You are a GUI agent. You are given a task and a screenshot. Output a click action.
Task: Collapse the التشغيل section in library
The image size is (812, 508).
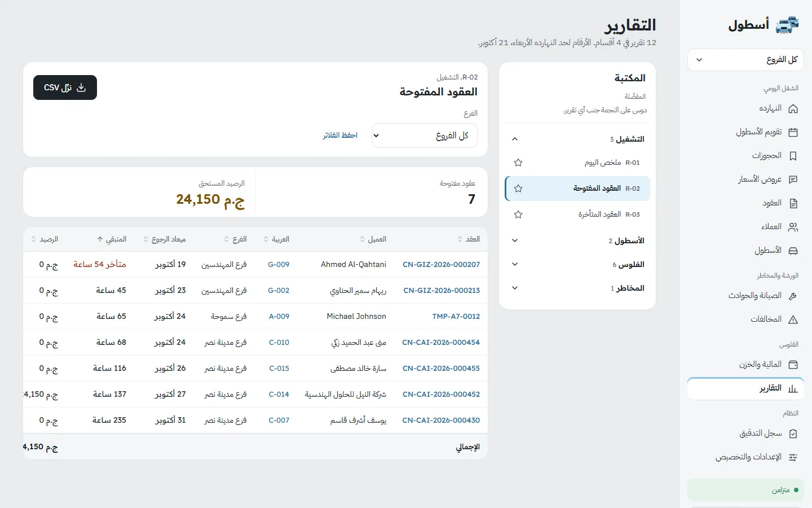pos(577,139)
